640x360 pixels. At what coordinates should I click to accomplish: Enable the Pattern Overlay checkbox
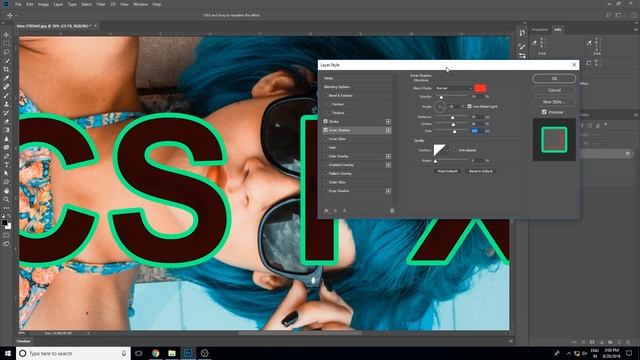pyautogui.click(x=325, y=173)
